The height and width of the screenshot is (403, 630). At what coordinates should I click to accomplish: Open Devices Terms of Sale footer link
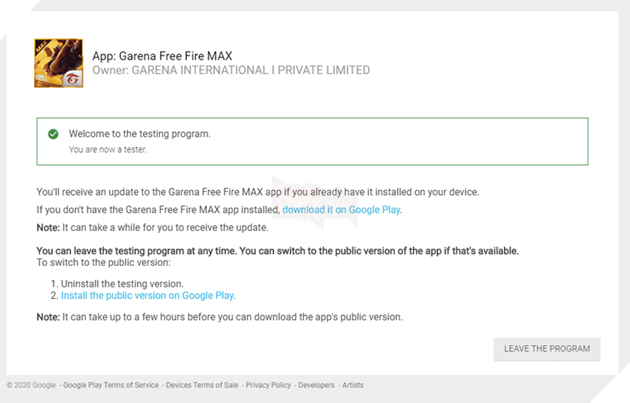tap(202, 385)
